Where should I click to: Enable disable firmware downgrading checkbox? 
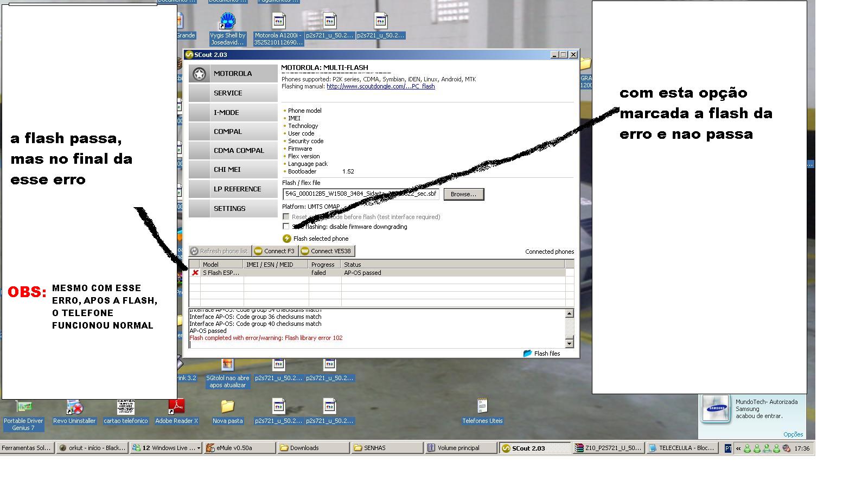tap(286, 227)
